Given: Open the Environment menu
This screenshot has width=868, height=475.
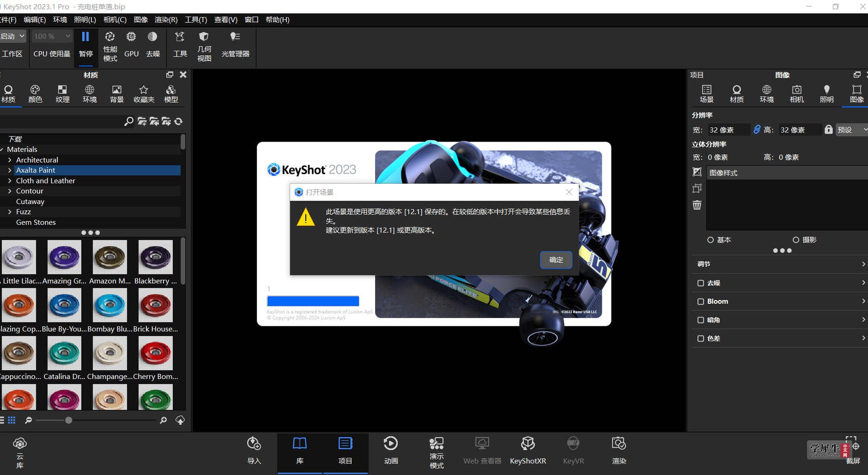Looking at the screenshot, I should pyautogui.click(x=60, y=20).
